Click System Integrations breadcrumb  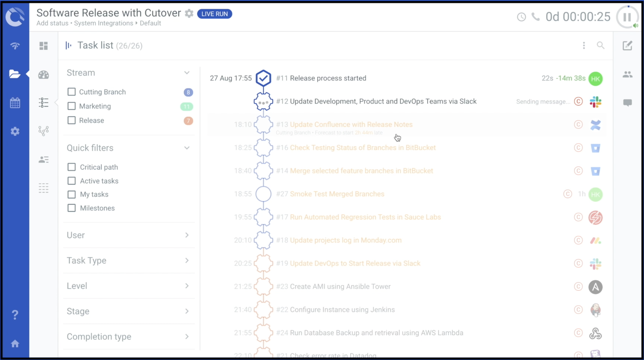pos(104,23)
